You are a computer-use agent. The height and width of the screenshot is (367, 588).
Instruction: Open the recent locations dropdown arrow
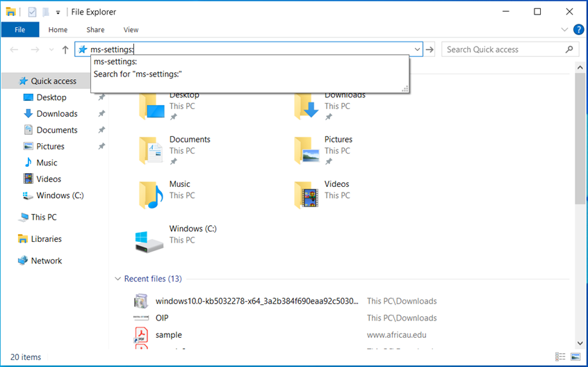[51, 49]
